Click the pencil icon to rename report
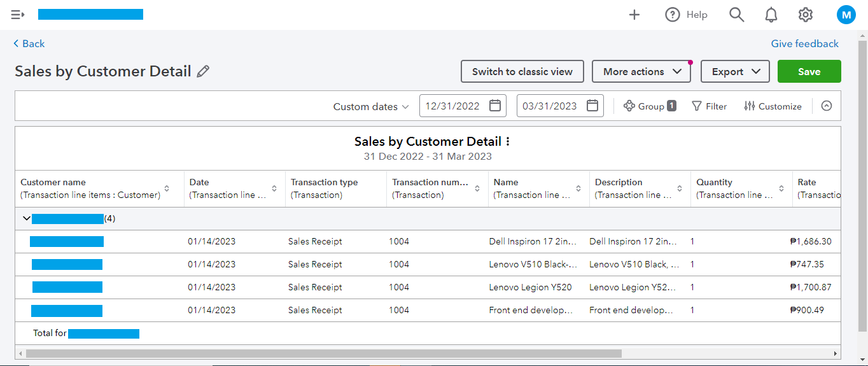Viewport: 868px width, 366px height. pyautogui.click(x=203, y=72)
